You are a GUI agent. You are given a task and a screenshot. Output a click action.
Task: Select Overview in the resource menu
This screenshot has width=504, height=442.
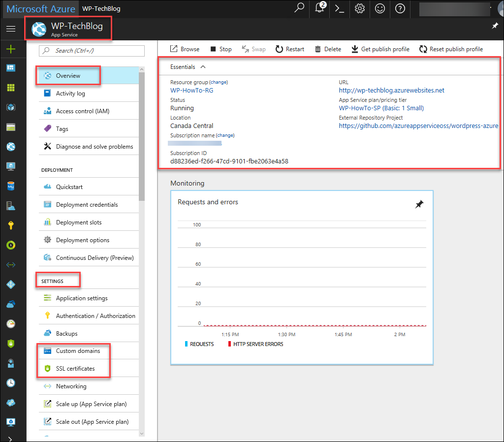click(x=89, y=75)
